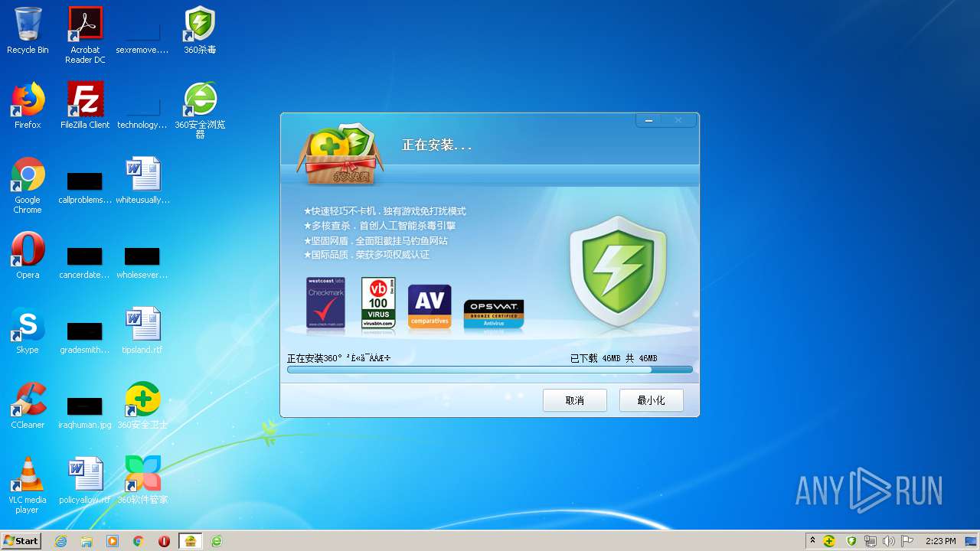Launch FileZilla Client shortcut
Screen dimensions: 980x551
85,106
